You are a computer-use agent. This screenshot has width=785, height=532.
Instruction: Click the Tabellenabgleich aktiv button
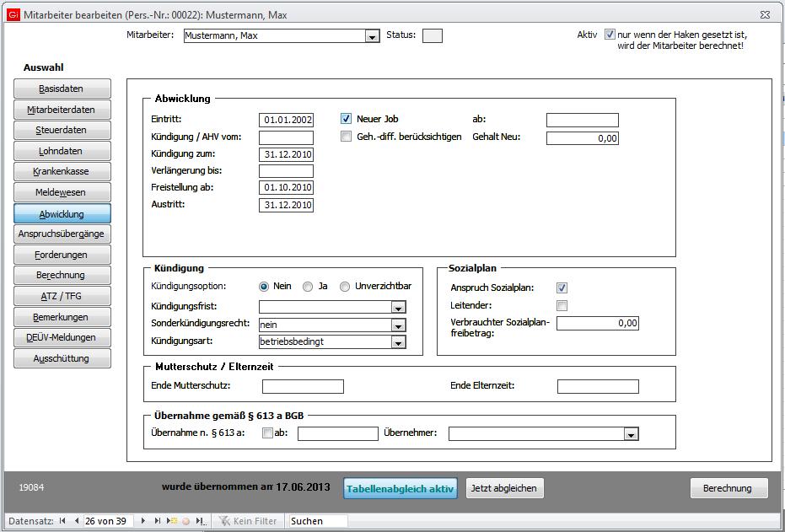pos(401,488)
